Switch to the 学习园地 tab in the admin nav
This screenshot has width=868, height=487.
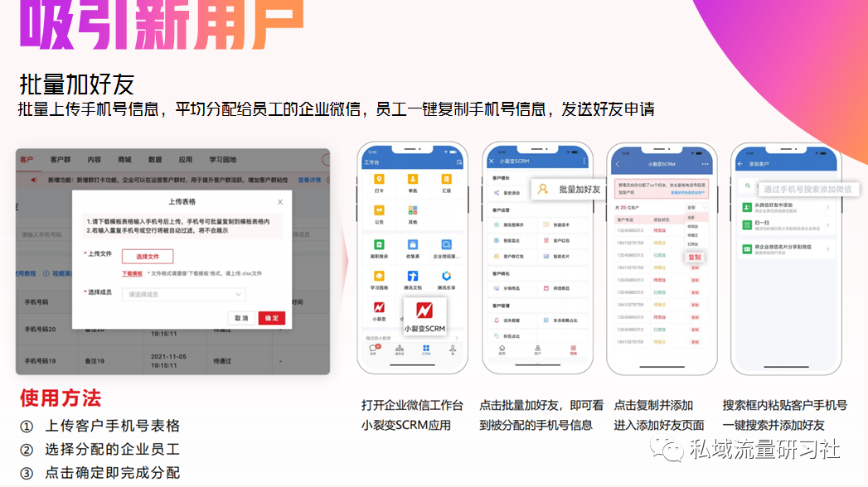coord(222,160)
